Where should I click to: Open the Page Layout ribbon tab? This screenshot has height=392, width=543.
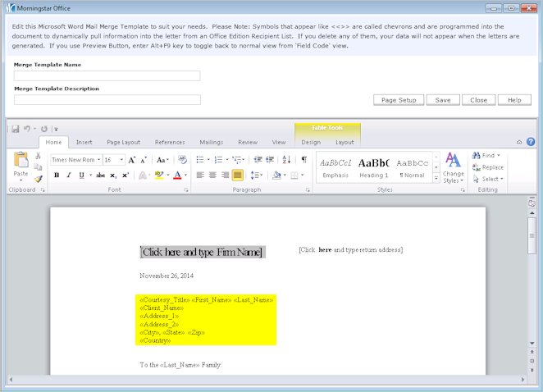tap(123, 142)
